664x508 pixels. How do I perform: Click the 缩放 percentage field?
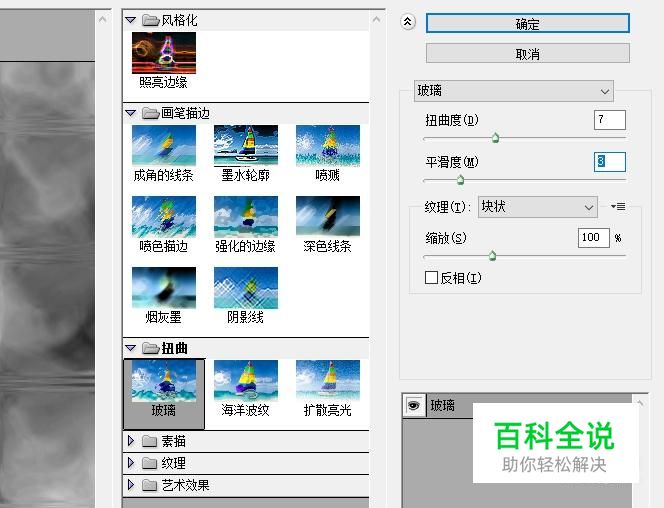tap(593, 237)
